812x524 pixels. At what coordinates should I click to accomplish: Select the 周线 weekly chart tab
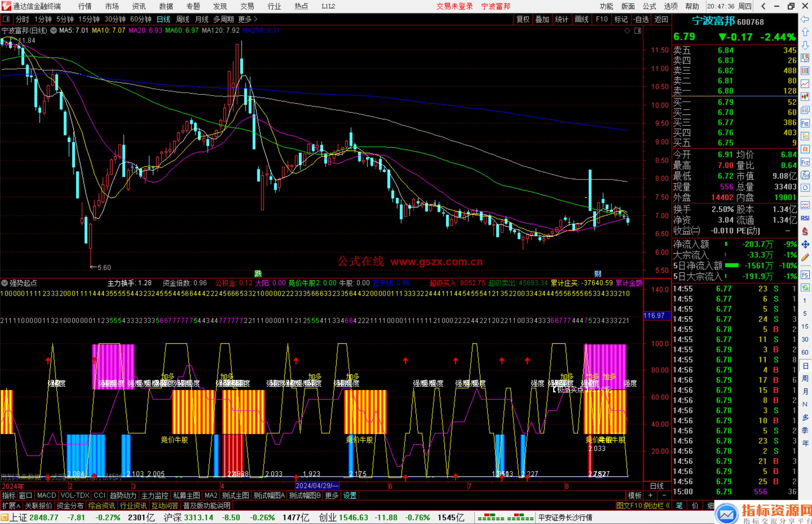(x=183, y=19)
